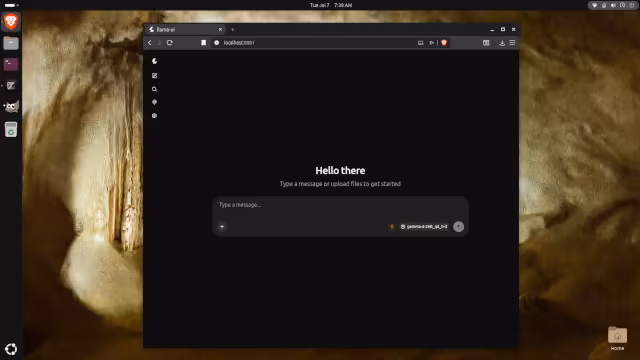Click the Activities workspace indicator top-left
The width and height of the screenshot is (640, 360).
click(11, 5)
